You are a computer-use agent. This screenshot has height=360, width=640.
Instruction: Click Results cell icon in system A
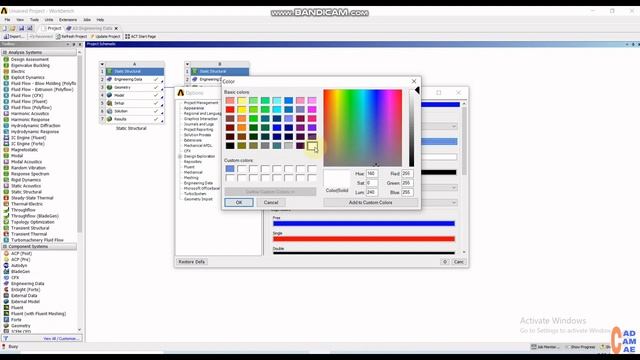click(x=109, y=119)
